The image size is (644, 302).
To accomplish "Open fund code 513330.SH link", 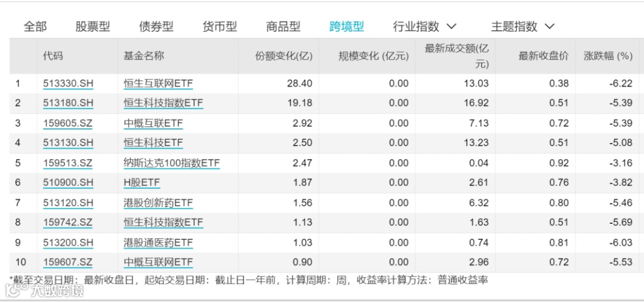I will [68, 84].
